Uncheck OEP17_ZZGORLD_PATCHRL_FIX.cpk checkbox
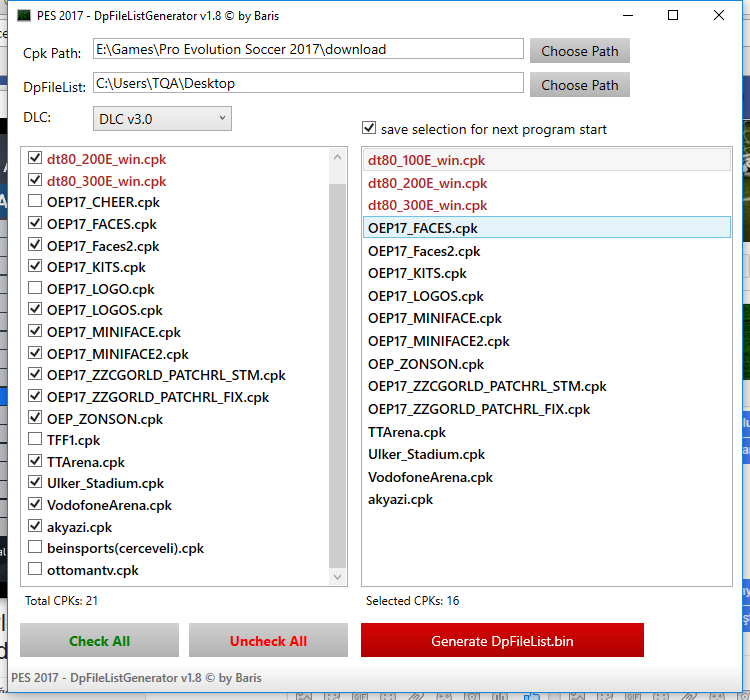 pos(35,396)
